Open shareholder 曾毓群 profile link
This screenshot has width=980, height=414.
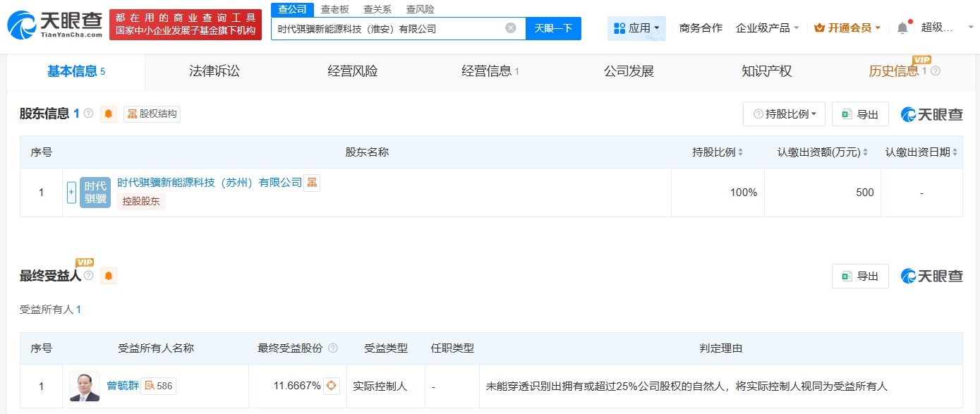pyautogui.click(x=122, y=386)
